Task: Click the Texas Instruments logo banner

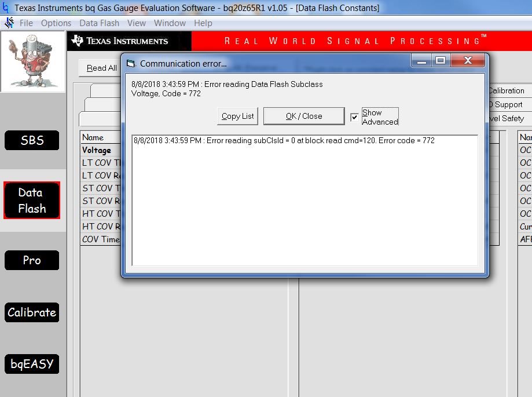Action: (x=129, y=41)
